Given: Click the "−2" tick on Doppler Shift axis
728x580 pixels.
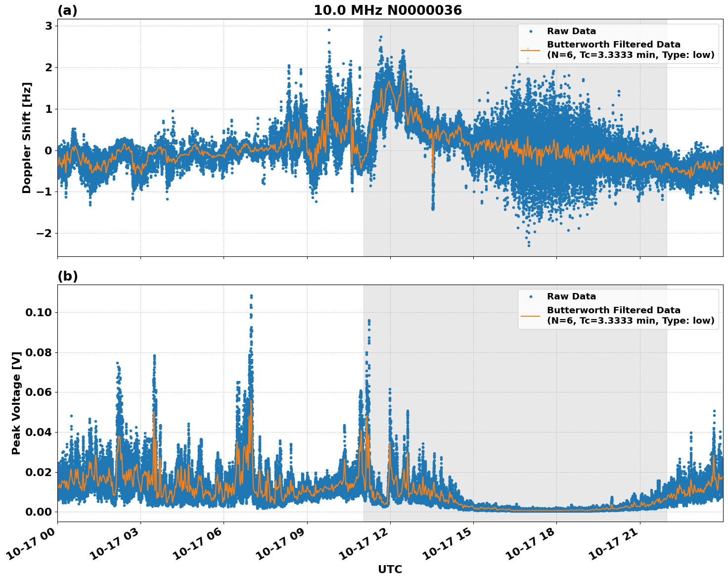Looking at the screenshot, I should pyautogui.click(x=44, y=233).
